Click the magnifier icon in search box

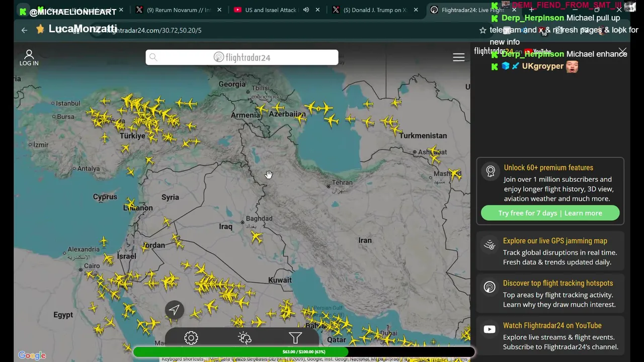pyautogui.click(x=153, y=57)
